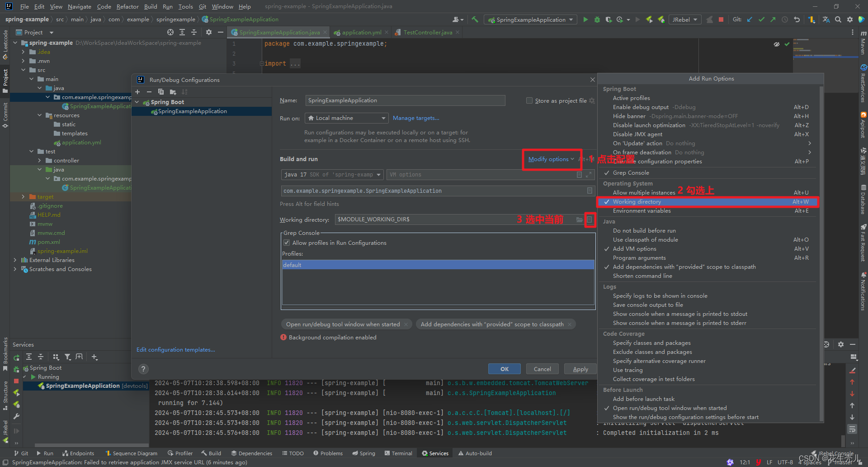Click Git push arrow icon
The width and height of the screenshot is (868, 467).
(773, 19)
